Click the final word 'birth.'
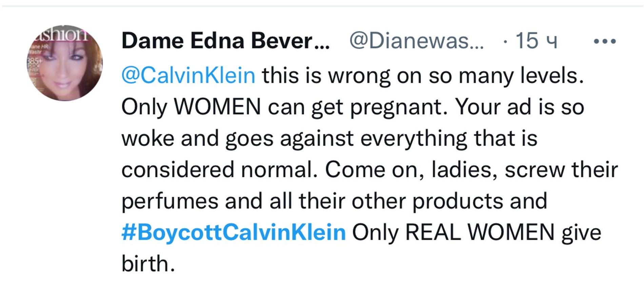 pos(148,264)
